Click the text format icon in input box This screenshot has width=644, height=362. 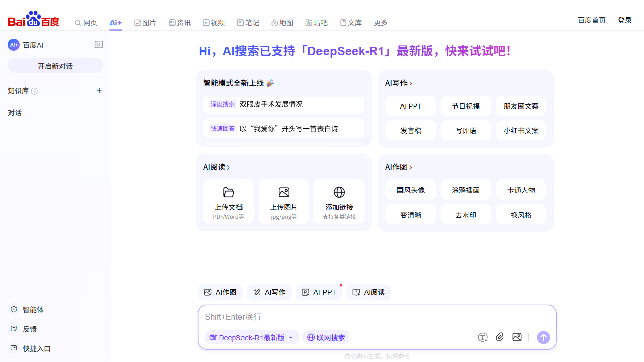482,337
